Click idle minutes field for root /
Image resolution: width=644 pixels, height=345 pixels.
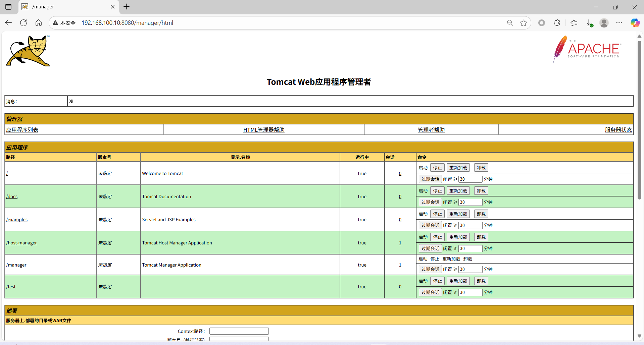(x=470, y=179)
